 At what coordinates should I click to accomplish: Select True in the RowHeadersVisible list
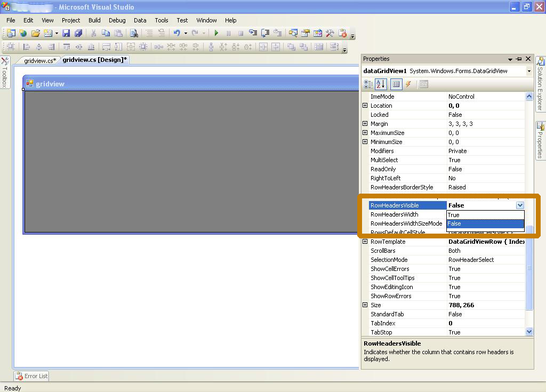point(468,214)
